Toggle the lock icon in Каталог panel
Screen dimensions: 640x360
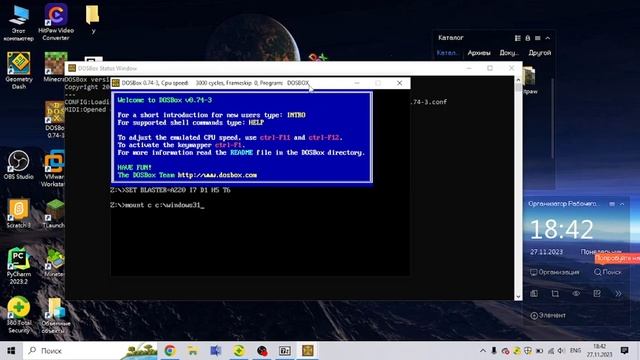click(x=528, y=38)
